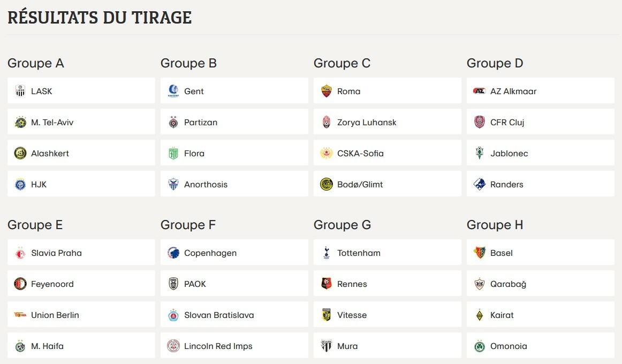
Task: Click the Union Berlin logo icon
Action: tap(20, 315)
